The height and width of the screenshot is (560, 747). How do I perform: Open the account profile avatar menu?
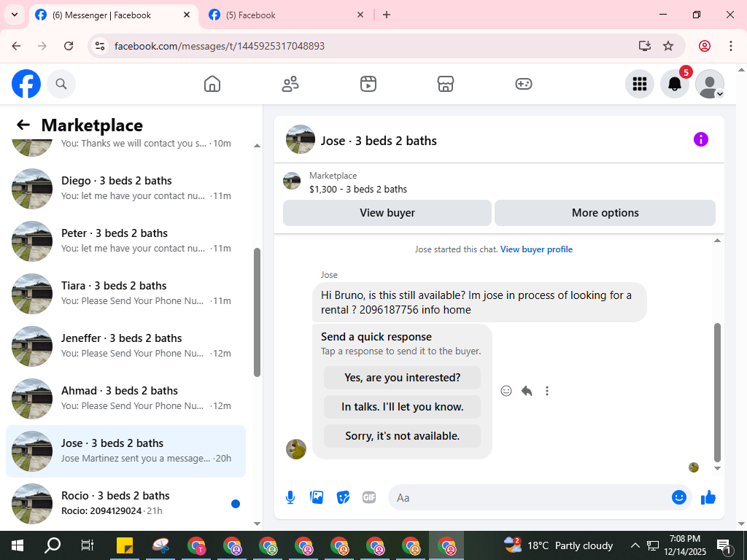point(709,84)
